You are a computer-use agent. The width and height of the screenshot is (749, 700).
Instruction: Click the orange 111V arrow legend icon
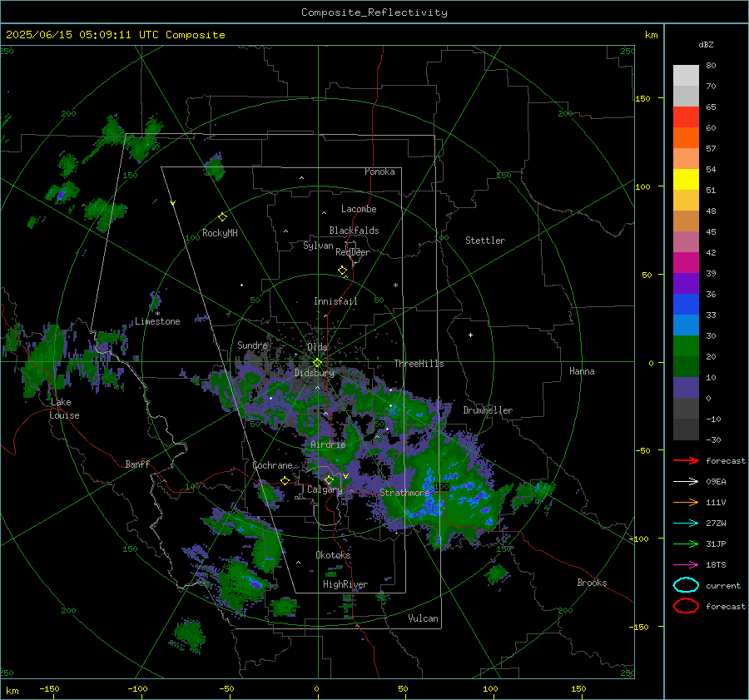(x=686, y=502)
